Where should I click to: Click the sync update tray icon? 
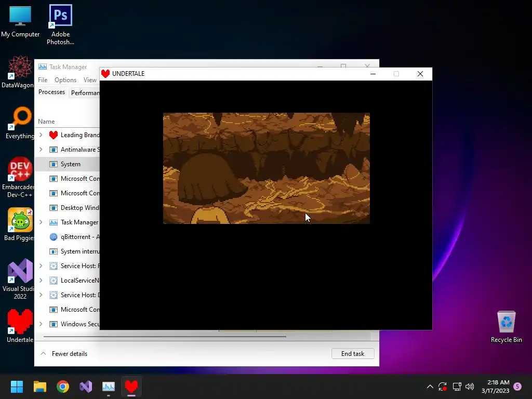[x=443, y=387]
